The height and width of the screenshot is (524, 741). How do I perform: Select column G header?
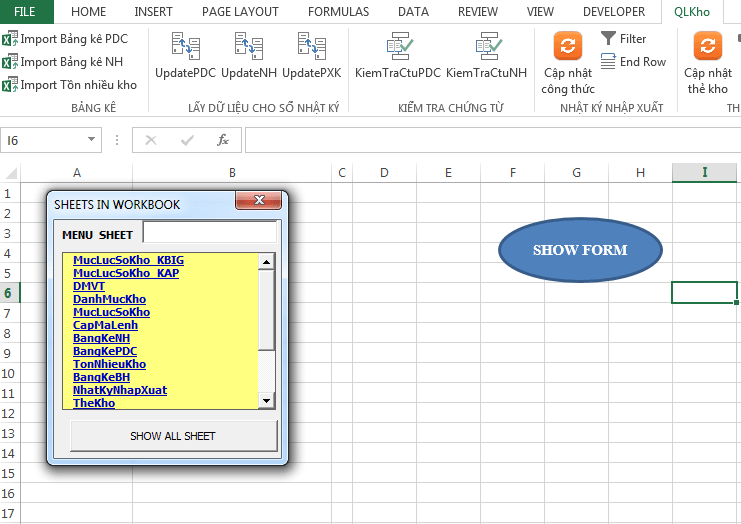click(577, 173)
